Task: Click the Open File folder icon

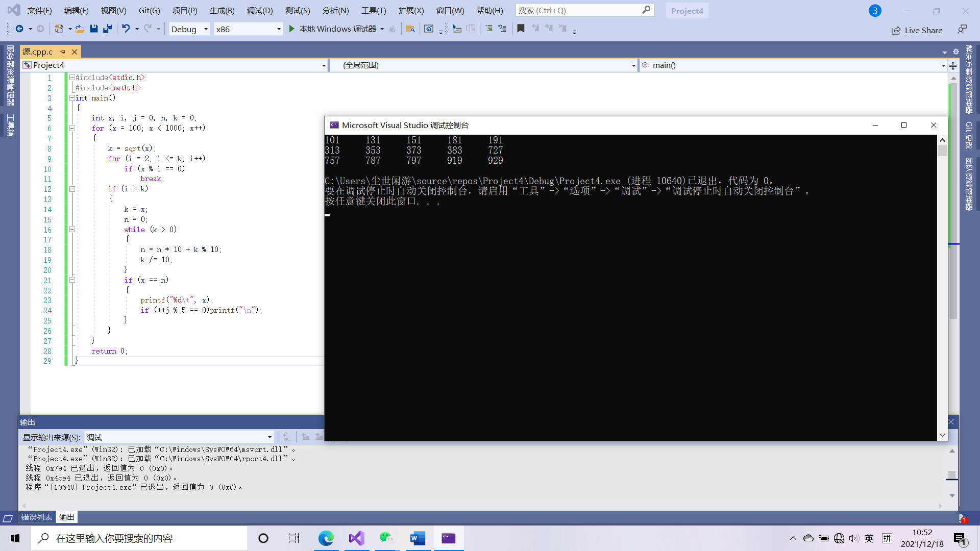Action: click(80, 29)
